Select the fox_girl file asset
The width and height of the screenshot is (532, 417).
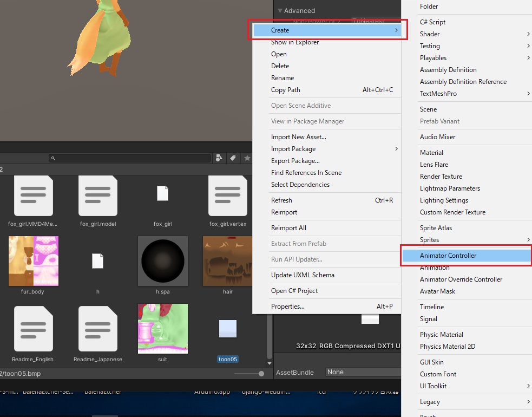[x=162, y=193]
